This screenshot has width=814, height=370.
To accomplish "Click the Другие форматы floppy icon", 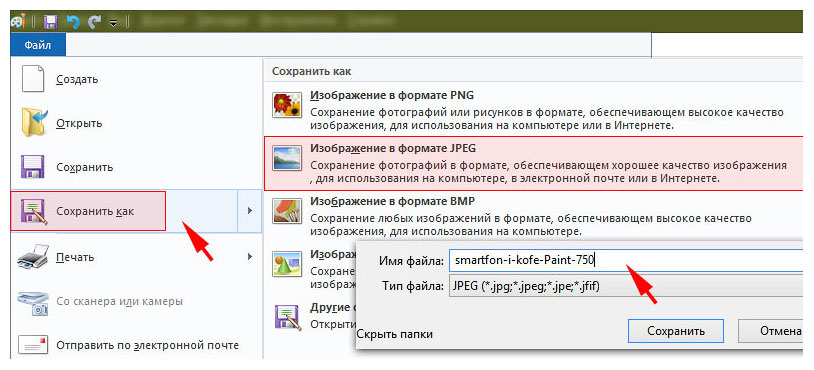I will tap(288, 317).
